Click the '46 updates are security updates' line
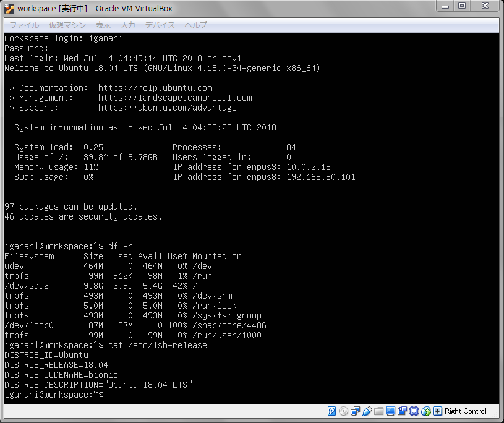 tap(83, 216)
